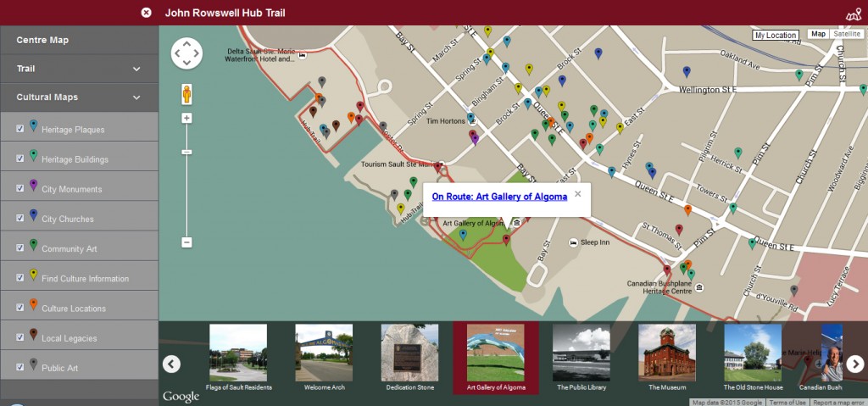Go to previous photos in the carousel
Image resolution: width=868 pixels, height=406 pixels.
pyautogui.click(x=171, y=364)
